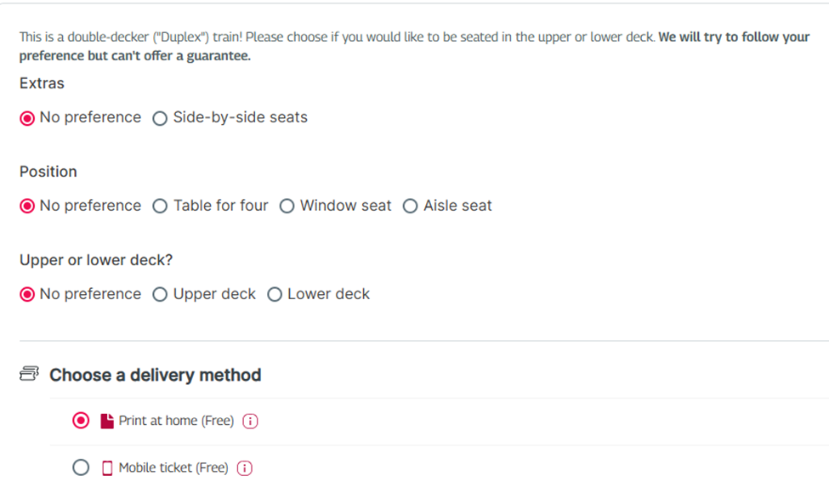Click the Print at home (Free) label
The height and width of the screenshot is (504, 829).
[x=176, y=421]
